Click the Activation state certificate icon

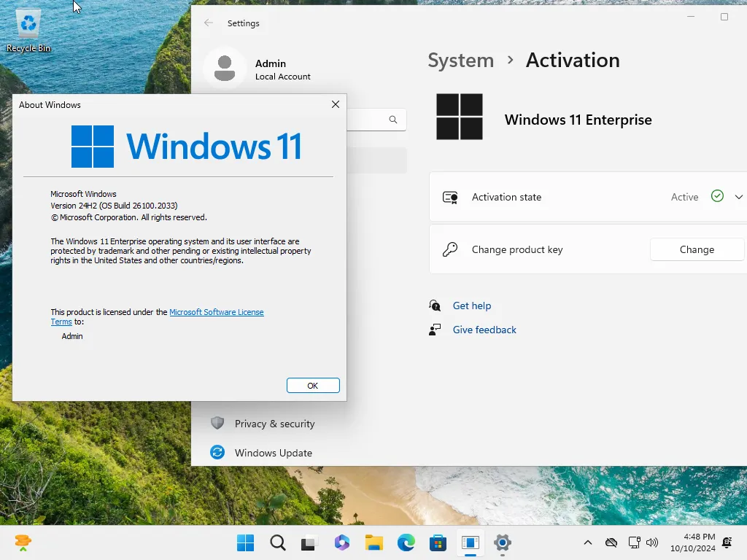[450, 197]
